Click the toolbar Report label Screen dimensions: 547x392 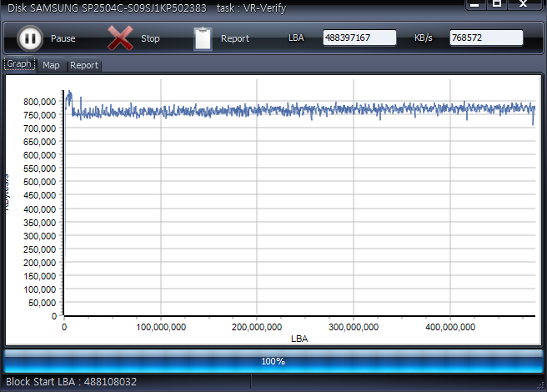point(235,38)
